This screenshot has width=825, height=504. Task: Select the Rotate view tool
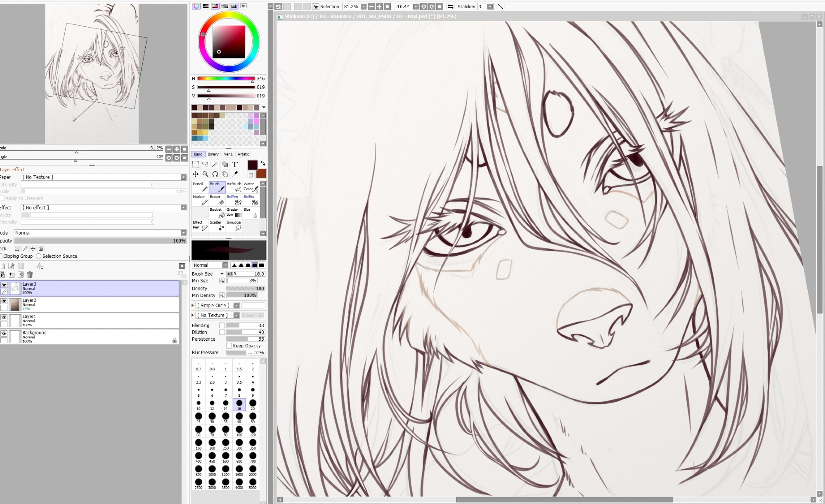pos(215,174)
